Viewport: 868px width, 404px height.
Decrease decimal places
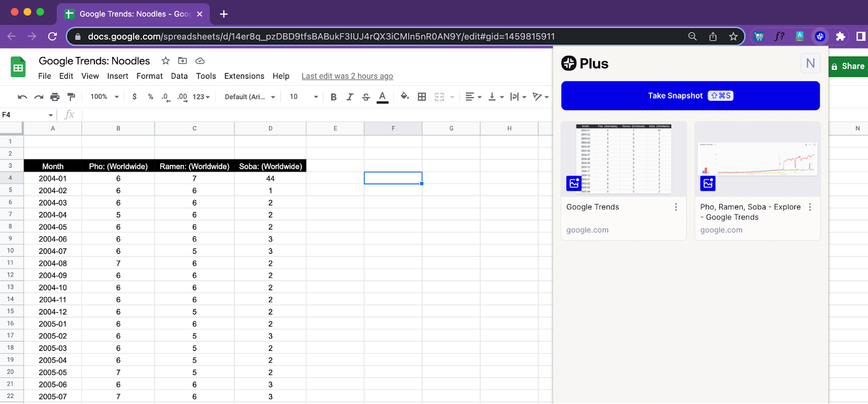coord(165,97)
